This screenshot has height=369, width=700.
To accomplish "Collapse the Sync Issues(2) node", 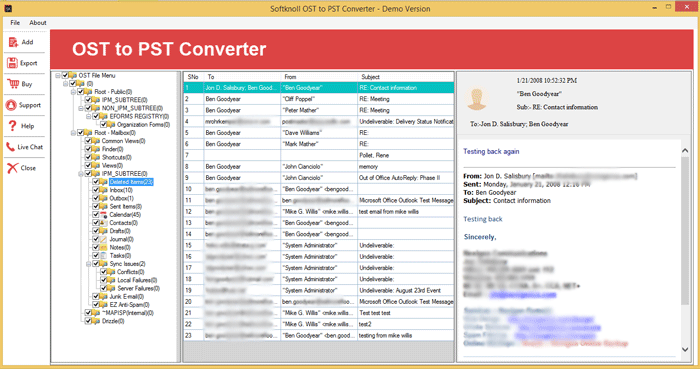I will pyautogui.click(x=88, y=264).
